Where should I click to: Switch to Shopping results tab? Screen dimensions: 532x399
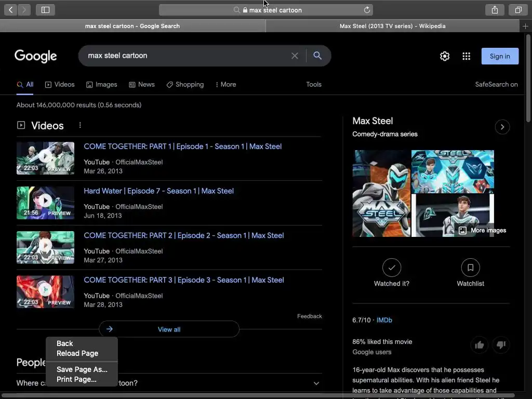185,85
